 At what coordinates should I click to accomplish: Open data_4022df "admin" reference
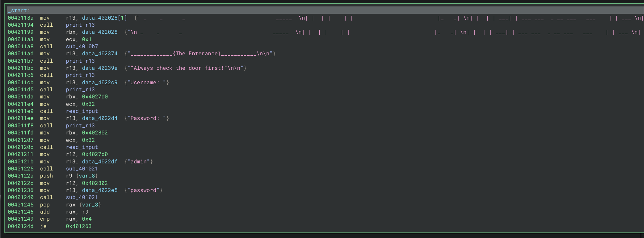(100, 162)
